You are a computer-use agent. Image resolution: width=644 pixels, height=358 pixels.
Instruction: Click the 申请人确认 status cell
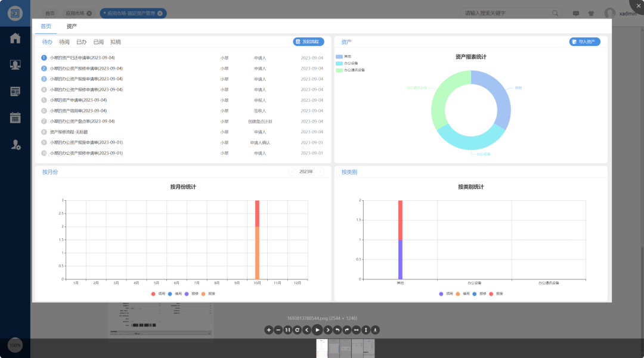pyautogui.click(x=260, y=143)
